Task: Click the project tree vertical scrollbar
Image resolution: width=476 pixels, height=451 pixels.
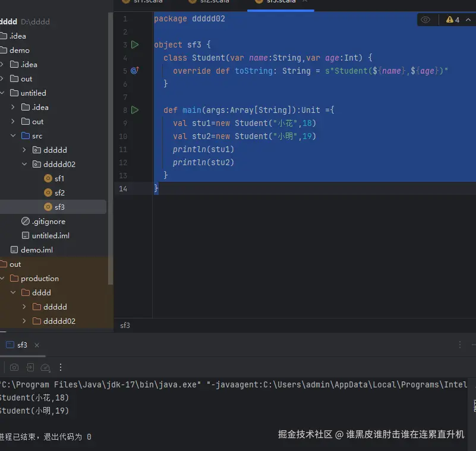Action: point(111,149)
